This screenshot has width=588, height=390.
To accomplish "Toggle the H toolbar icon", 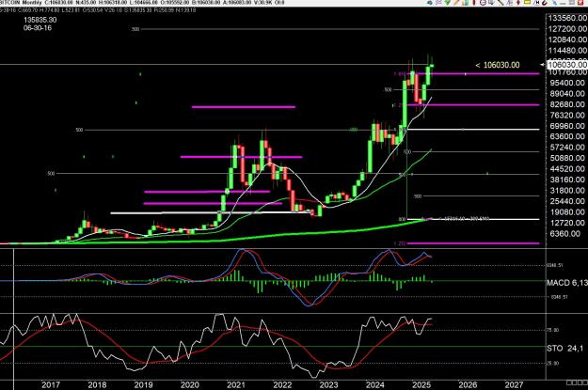I will pyautogui.click(x=536, y=2).
